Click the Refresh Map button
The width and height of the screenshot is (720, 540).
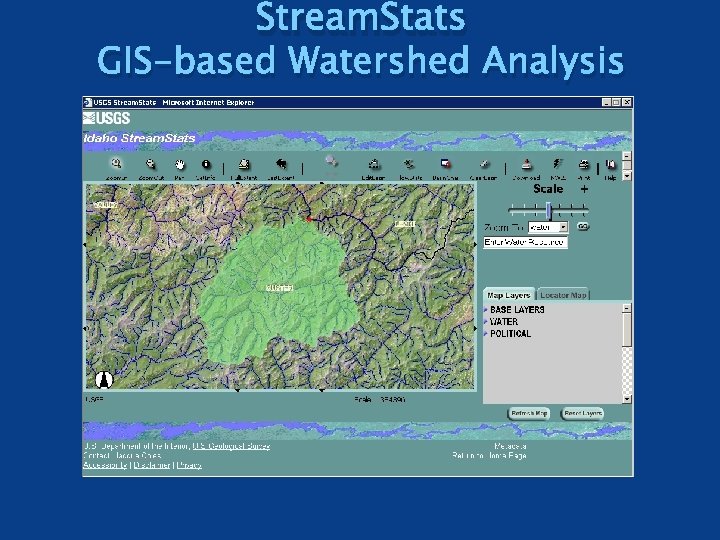pyautogui.click(x=529, y=413)
